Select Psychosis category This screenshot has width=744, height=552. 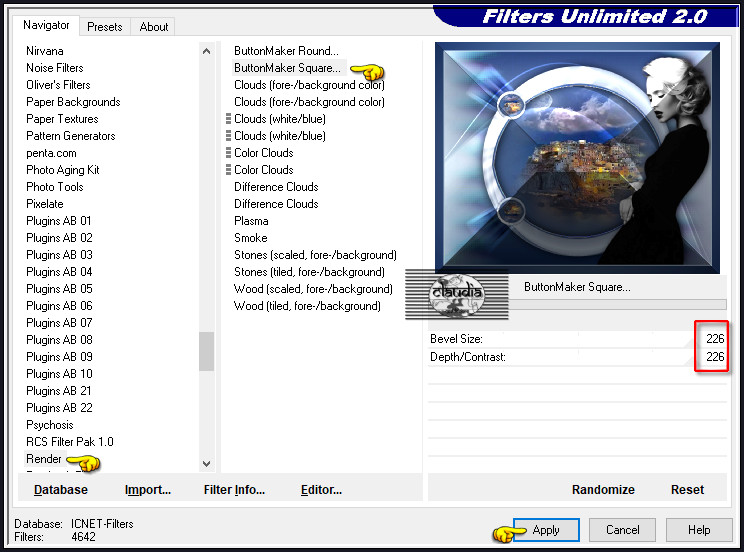coord(49,425)
